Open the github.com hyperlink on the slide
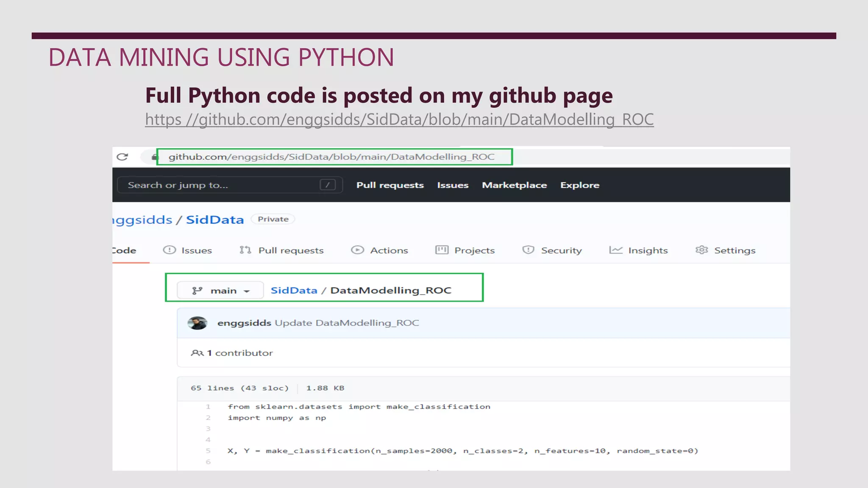 pyautogui.click(x=399, y=119)
